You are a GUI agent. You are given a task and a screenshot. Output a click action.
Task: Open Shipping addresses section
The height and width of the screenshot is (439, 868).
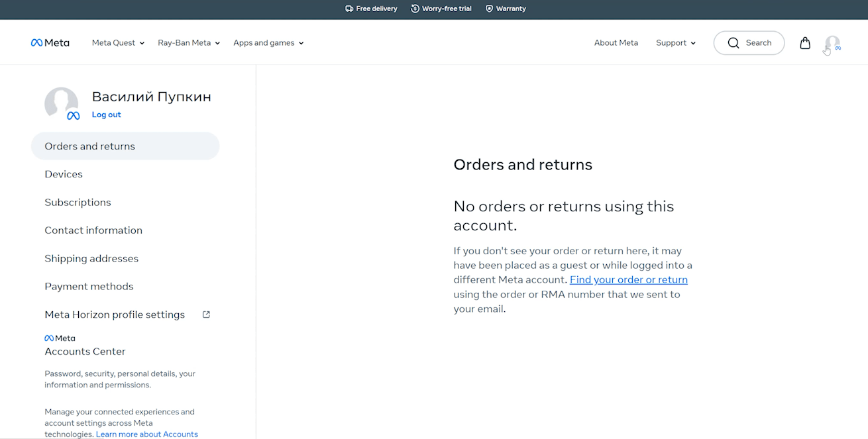91,259
